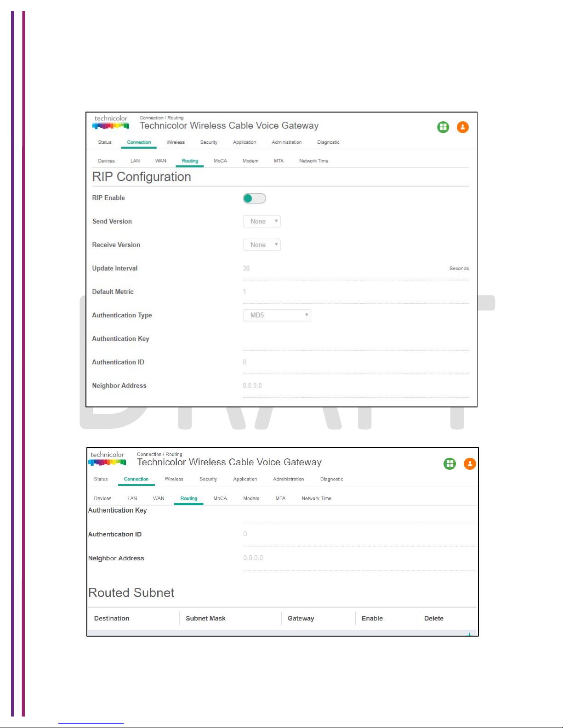
Task: Click green grid icon in upper screenshot
Action: pos(443,127)
